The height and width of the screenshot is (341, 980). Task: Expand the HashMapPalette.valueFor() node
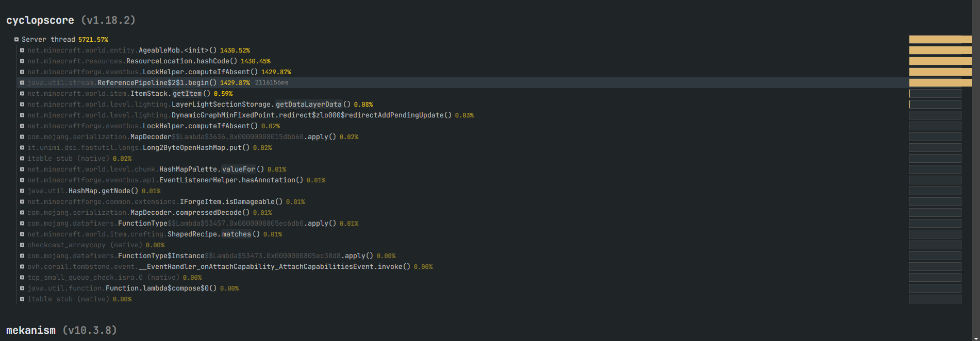pyautogui.click(x=22, y=169)
